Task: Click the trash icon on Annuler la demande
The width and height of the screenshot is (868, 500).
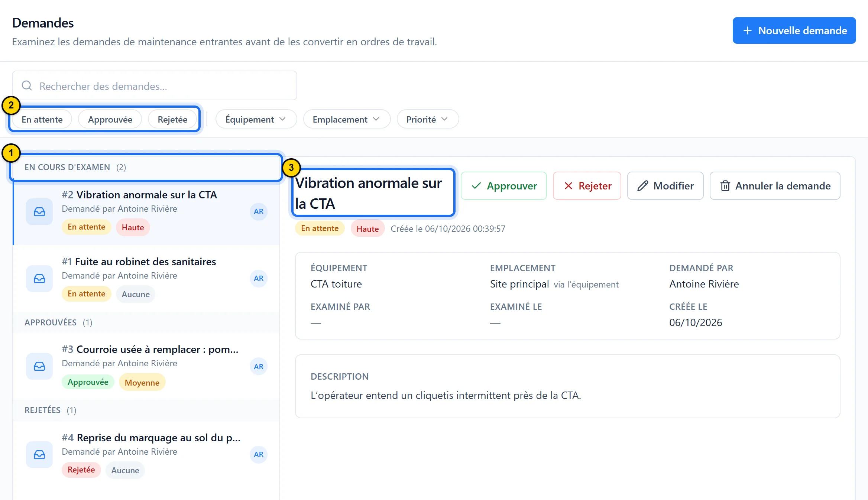Action: pos(725,186)
